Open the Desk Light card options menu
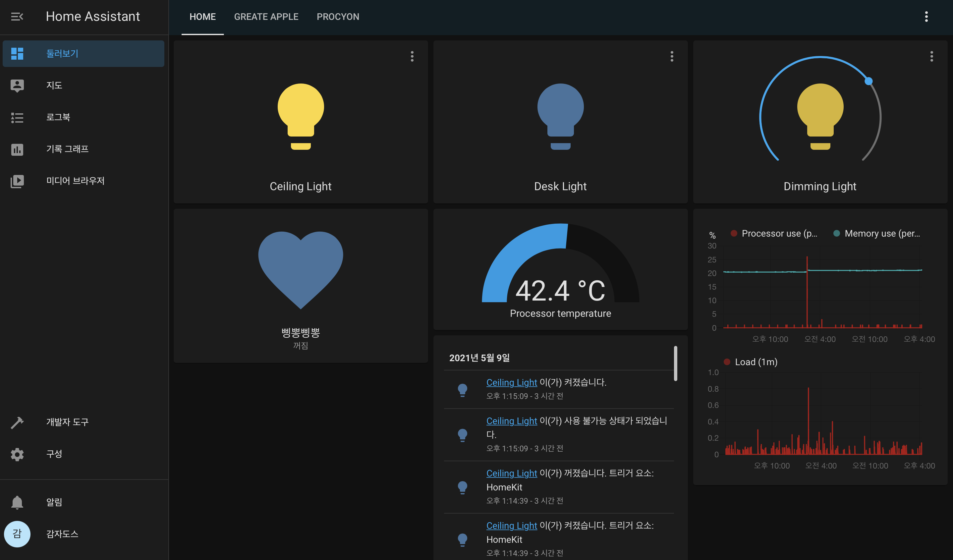This screenshot has height=560, width=953. click(672, 57)
